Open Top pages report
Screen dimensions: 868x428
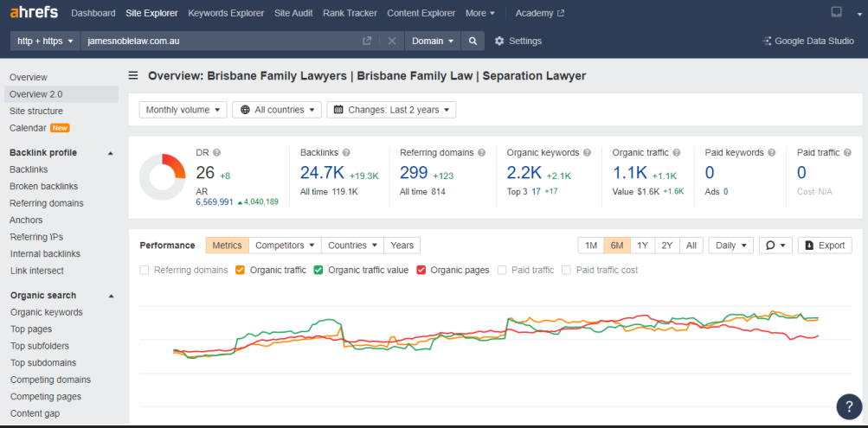pyautogui.click(x=31, y=329)
